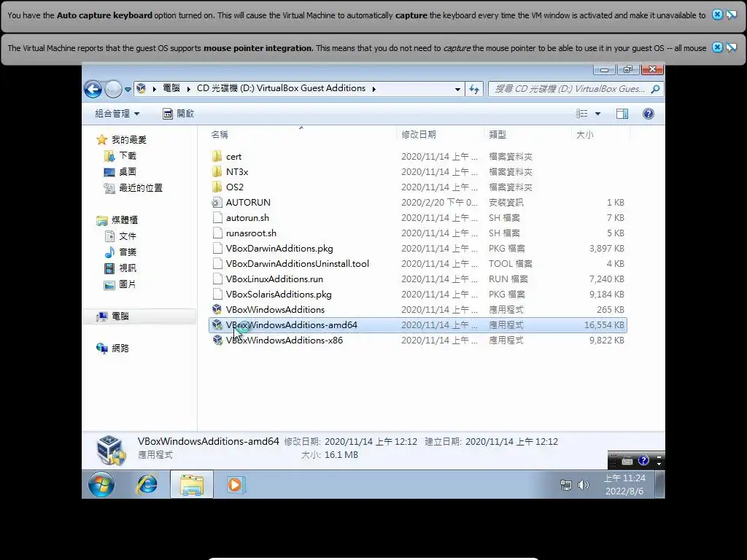Screen dimensions: 747x560
Task: Select 電腦 in the address breadcrumb
Action: 171,88
